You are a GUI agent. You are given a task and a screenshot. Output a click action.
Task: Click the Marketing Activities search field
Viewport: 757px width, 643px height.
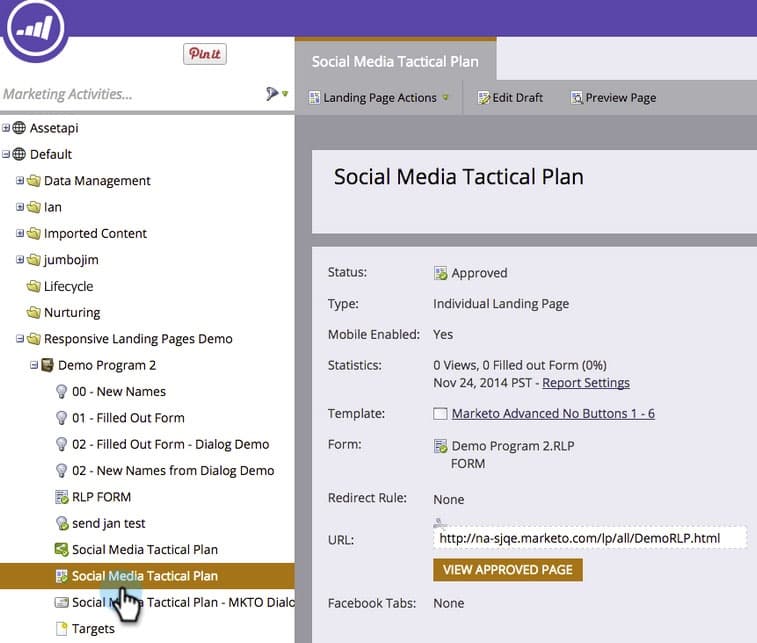(x=130, y=94)
